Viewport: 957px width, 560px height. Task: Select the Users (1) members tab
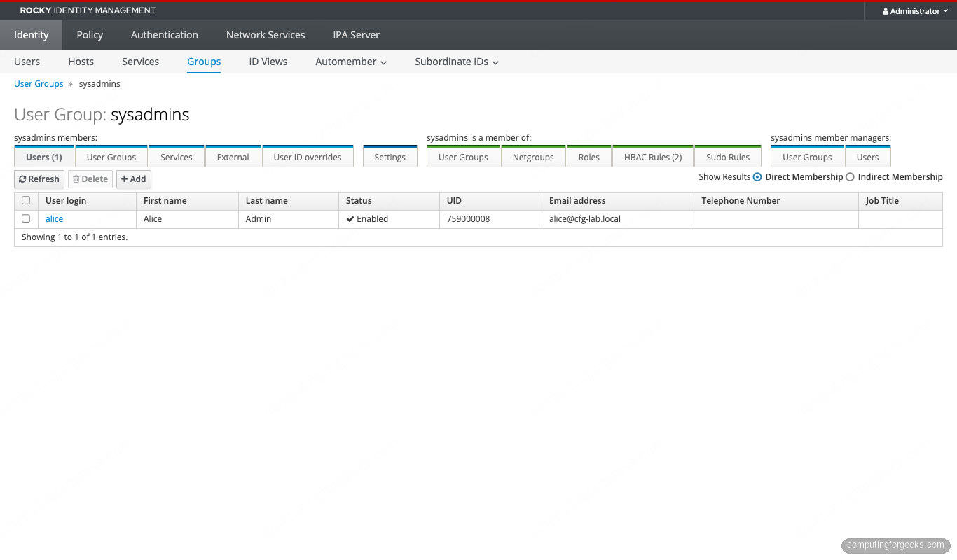tap(44, 157)
